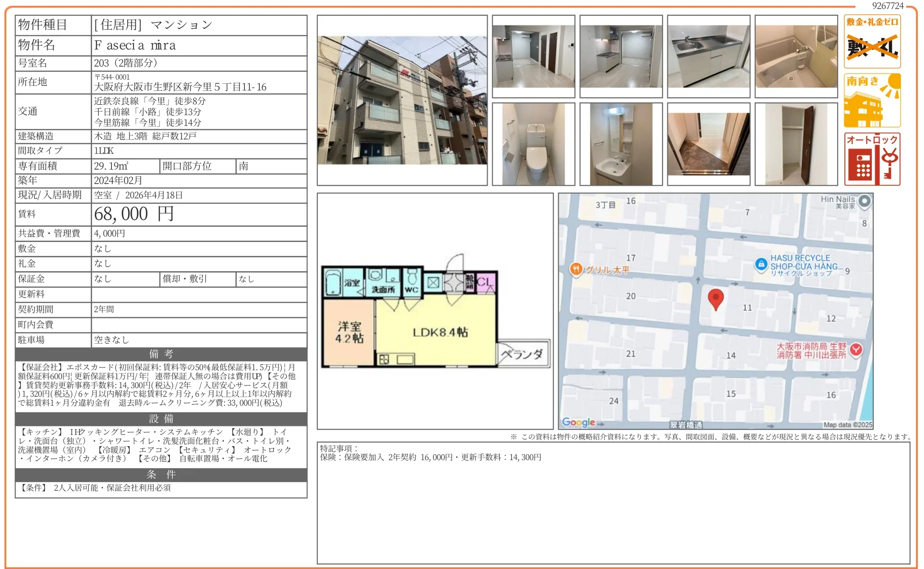The height and width of the screenshot is (569, 924).
Task: Open the entrance floor photo thumbnail
Action: pyautogui.click(x=708, y=144)
